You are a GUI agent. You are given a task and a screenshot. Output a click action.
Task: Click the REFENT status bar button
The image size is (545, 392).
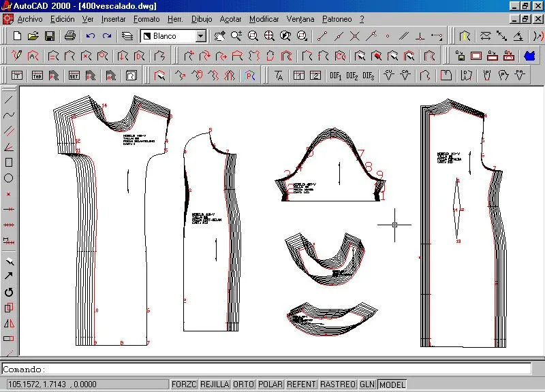click(x=301, y=385)
